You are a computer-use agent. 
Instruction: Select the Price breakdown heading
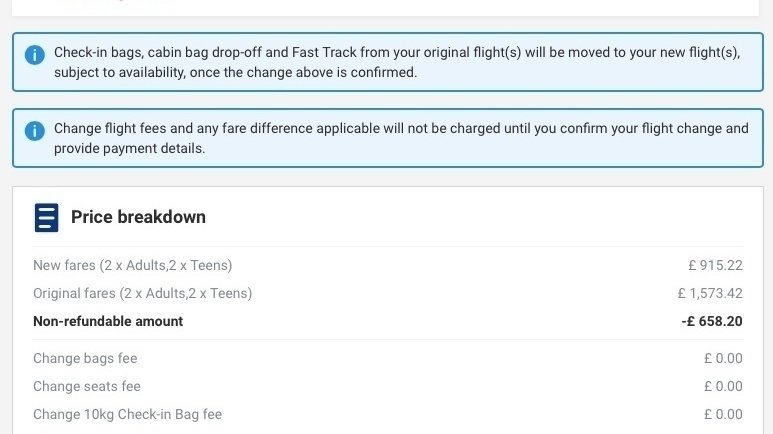138,217
